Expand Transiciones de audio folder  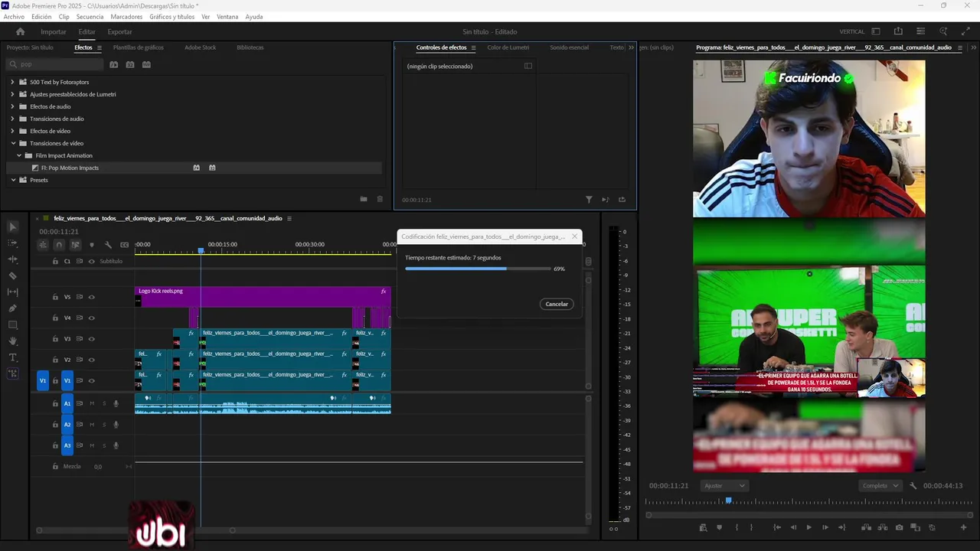click(13, 119)
